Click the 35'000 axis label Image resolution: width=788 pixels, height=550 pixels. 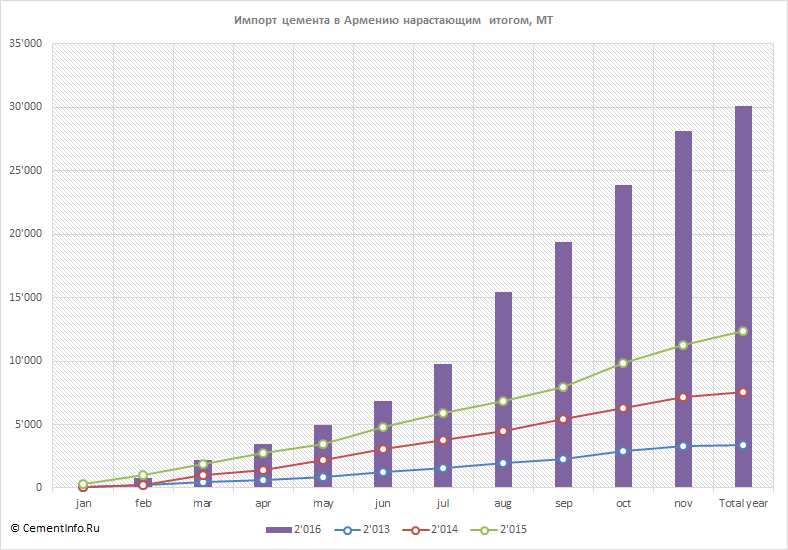click(25, 44)
